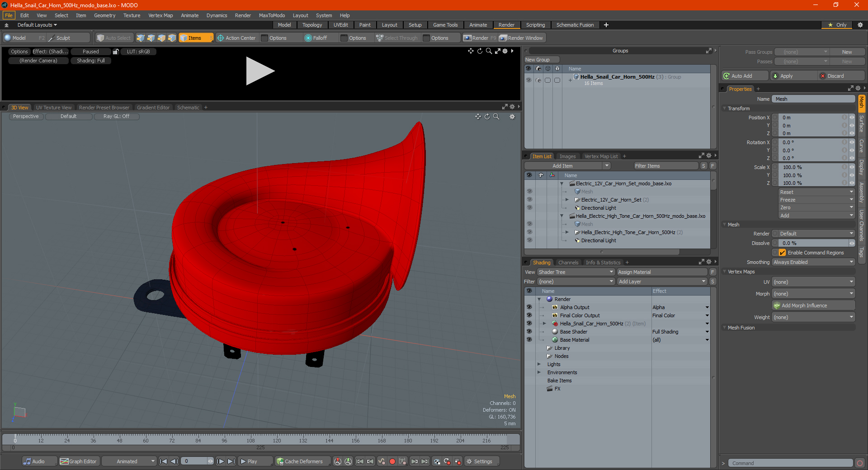Toggle eye for Hella_Snail_Car_Horn_500Hz group
Image resolution: width=868 pixels, height=470 pixels.
coord(528,80)
